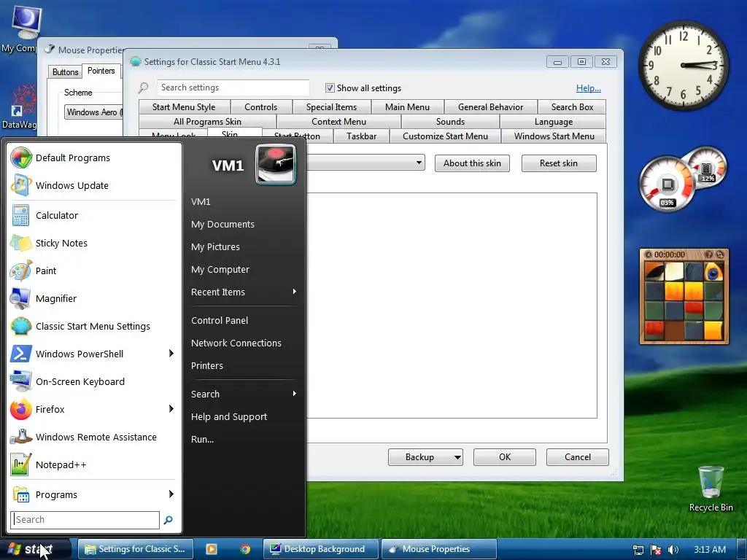
Task: Select Buttons tab in Mouse Properties
Action: [x=65, y=72]
